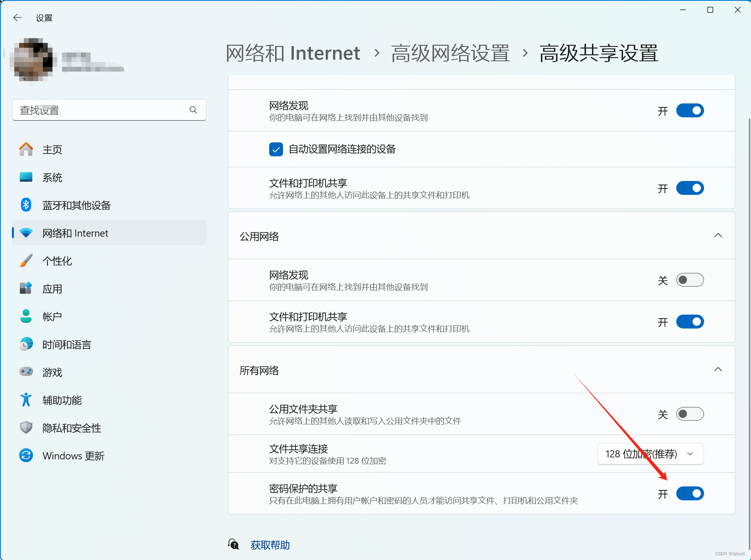Viewport: 751px width, 560px height.
Task: Open 主页 in sidebar
Action: [109, 150]
